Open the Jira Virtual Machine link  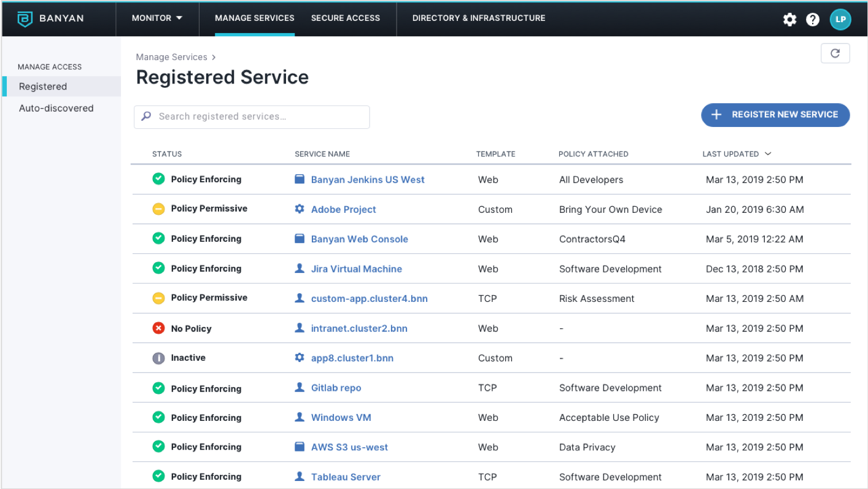pos(357,269)
